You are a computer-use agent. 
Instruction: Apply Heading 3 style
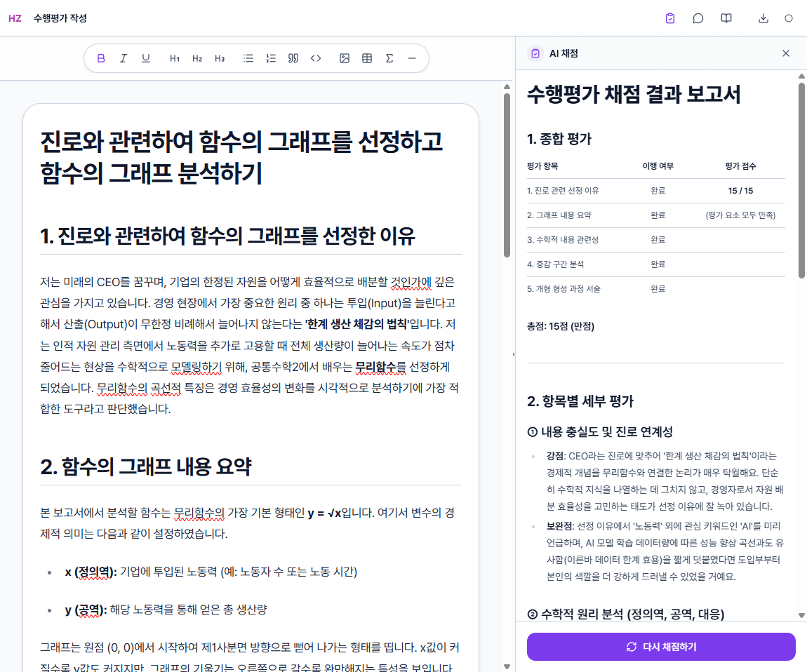[x=220, y=58]
